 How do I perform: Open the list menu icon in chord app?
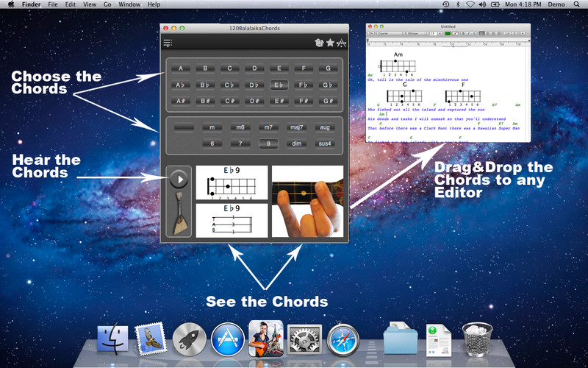pyautogui.click(x=168, y=43)
